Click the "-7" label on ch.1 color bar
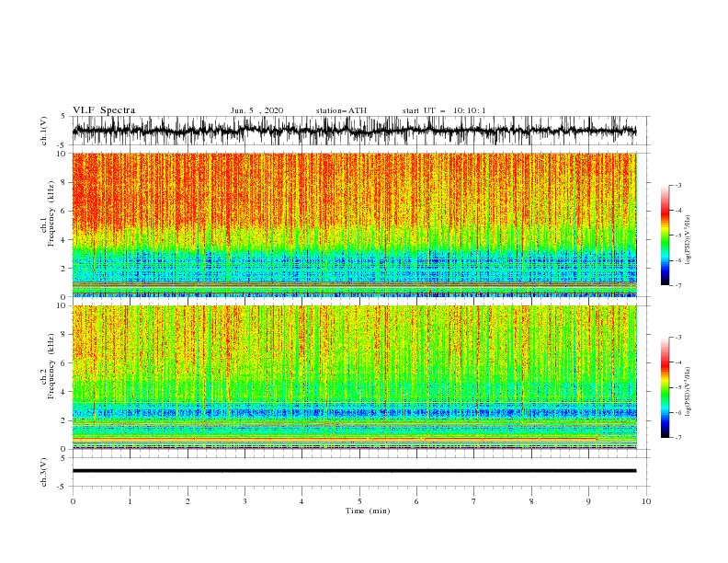 click(677, 285)
